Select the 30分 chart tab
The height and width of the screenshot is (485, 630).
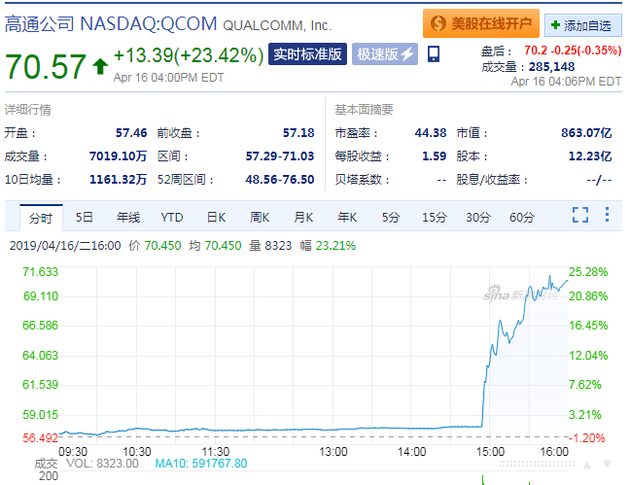coord(478,218)
